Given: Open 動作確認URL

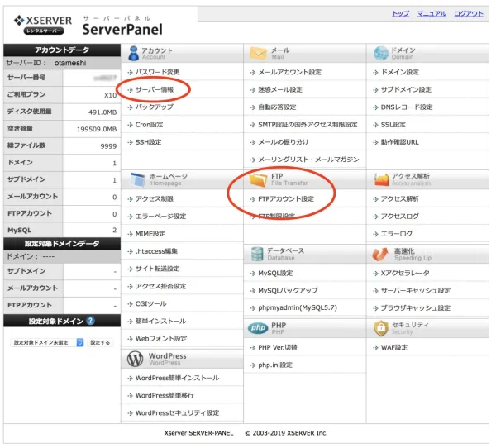Looking at the screenshot, I should pyautogui.click(x=399, y=142).
